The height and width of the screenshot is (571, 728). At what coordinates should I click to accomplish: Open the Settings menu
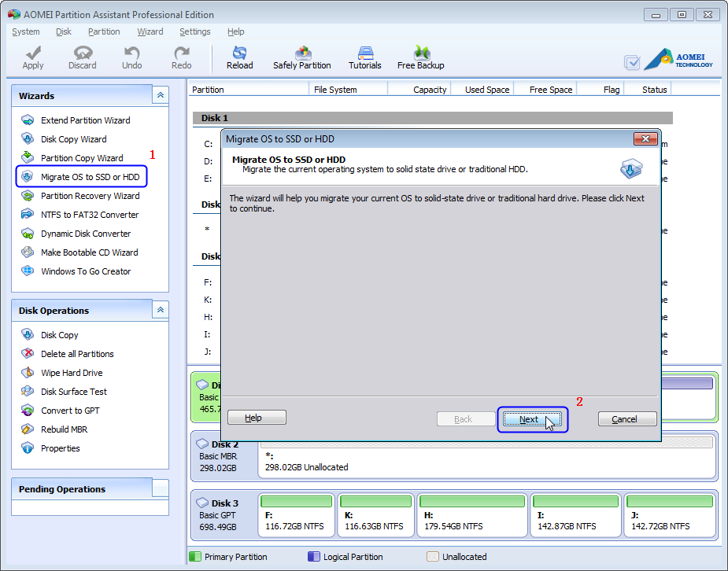point(195,31)
